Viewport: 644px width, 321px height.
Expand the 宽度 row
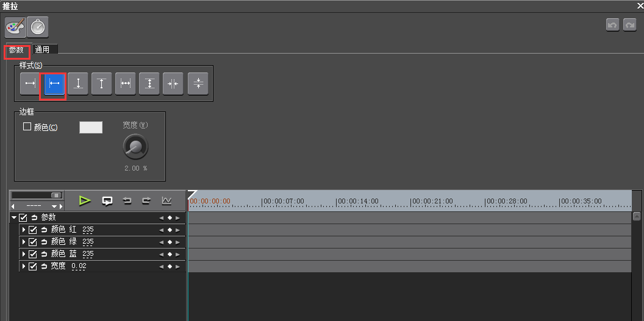24,266
